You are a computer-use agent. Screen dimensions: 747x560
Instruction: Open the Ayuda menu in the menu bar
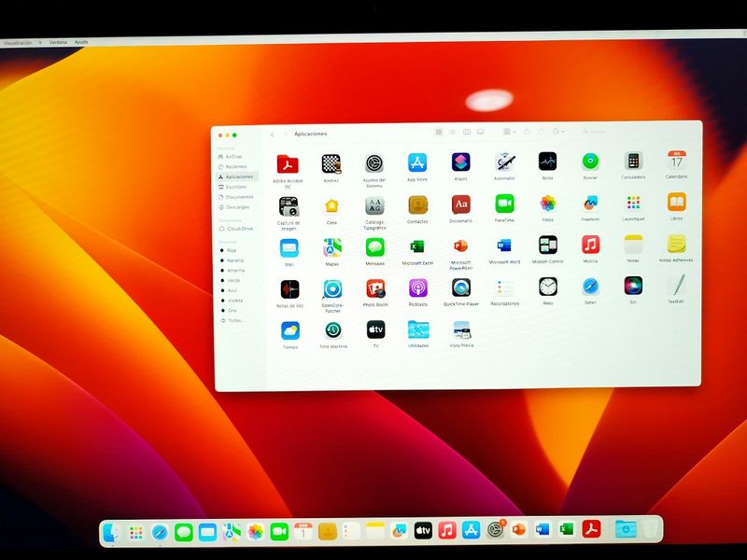tap(81, 42)
